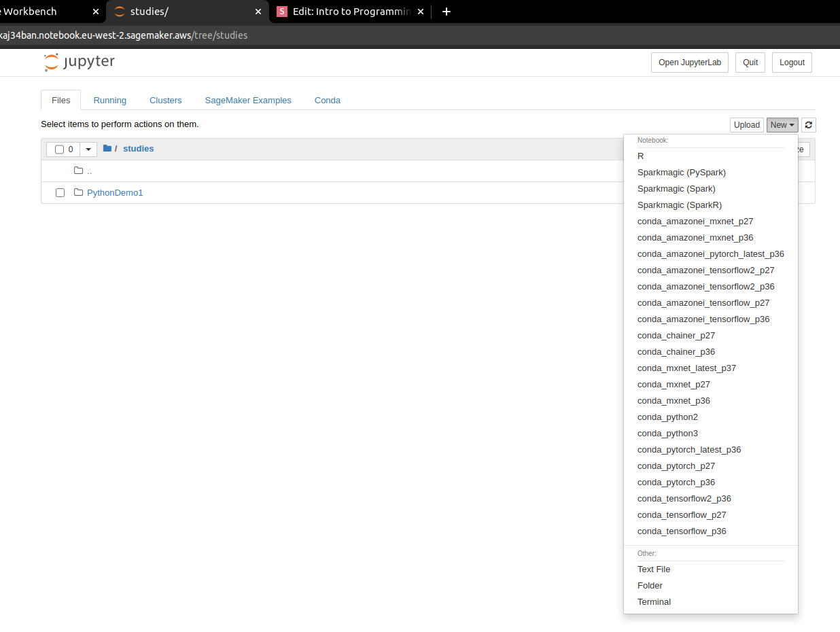Image resolution: width=840 pixels, height=632 pixels.
Task: Click the breadcrumb root folder icon
Action: [107, 148]
